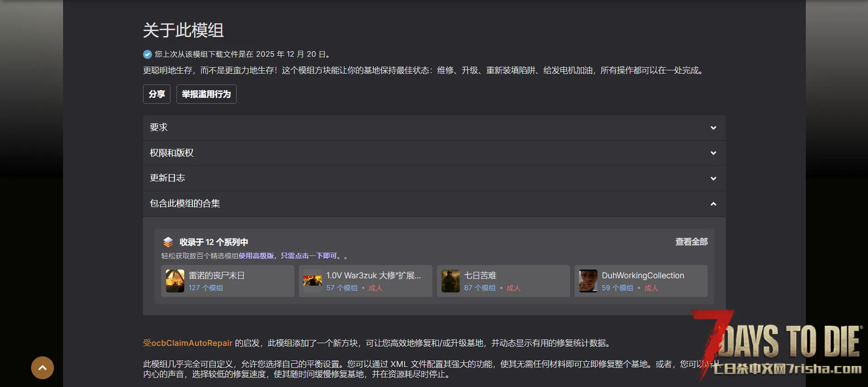Expand the 权限和版权 section chevron

[713, 153]
